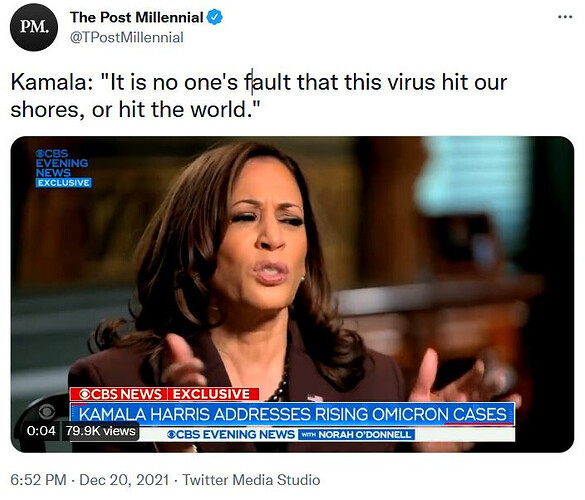This screenshot has width=585, height=500.
Task: Click the 79.9K views counter
Action: (x=100, y=431)
